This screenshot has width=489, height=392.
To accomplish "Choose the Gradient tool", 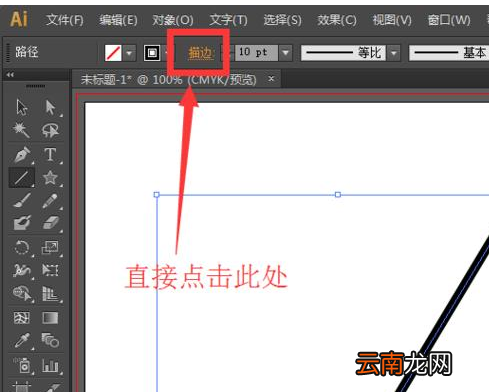I will pos(50,318).
